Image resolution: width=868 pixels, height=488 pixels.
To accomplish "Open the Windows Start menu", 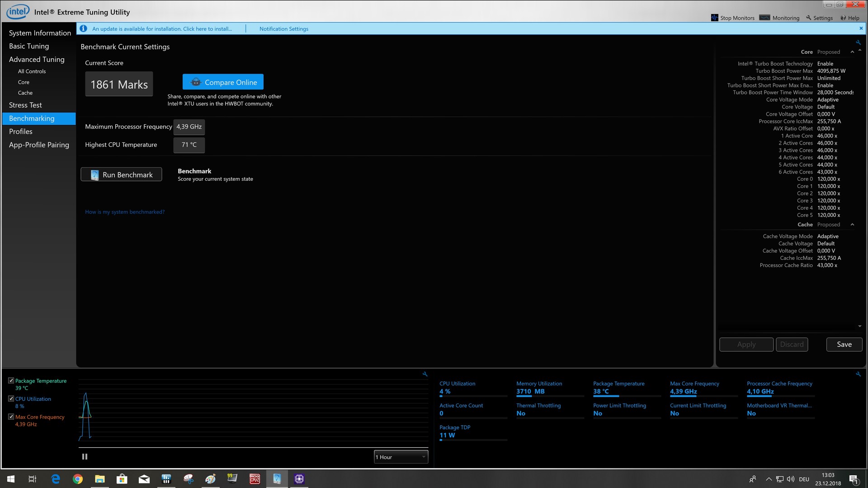I will 11,479.
